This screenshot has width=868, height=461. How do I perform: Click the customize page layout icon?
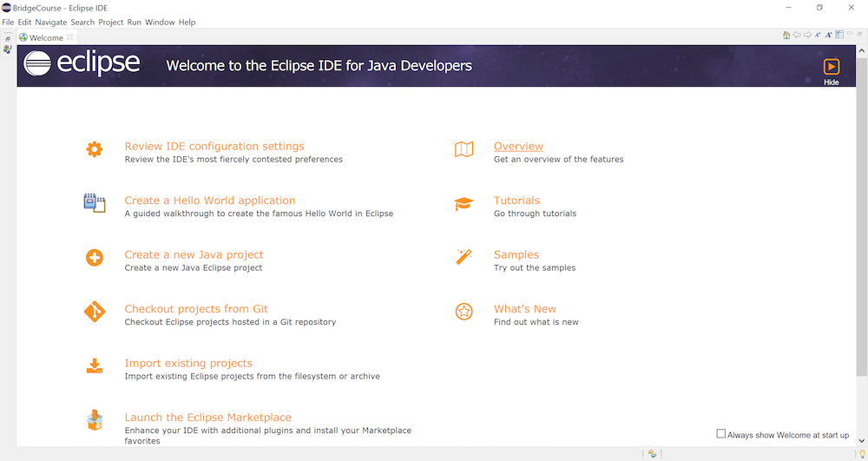(839, 36)
